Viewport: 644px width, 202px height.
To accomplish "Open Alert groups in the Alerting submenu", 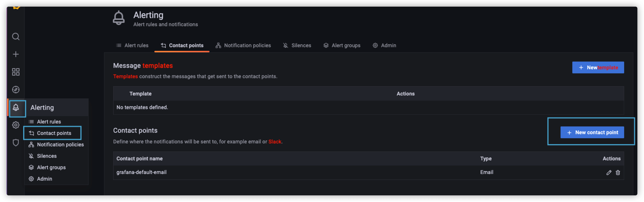I will (51, 167).
